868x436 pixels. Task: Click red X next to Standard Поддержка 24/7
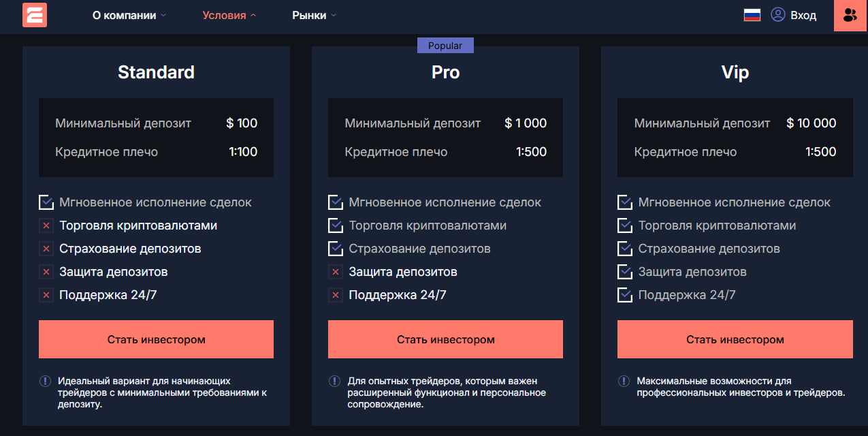(46, 295)
